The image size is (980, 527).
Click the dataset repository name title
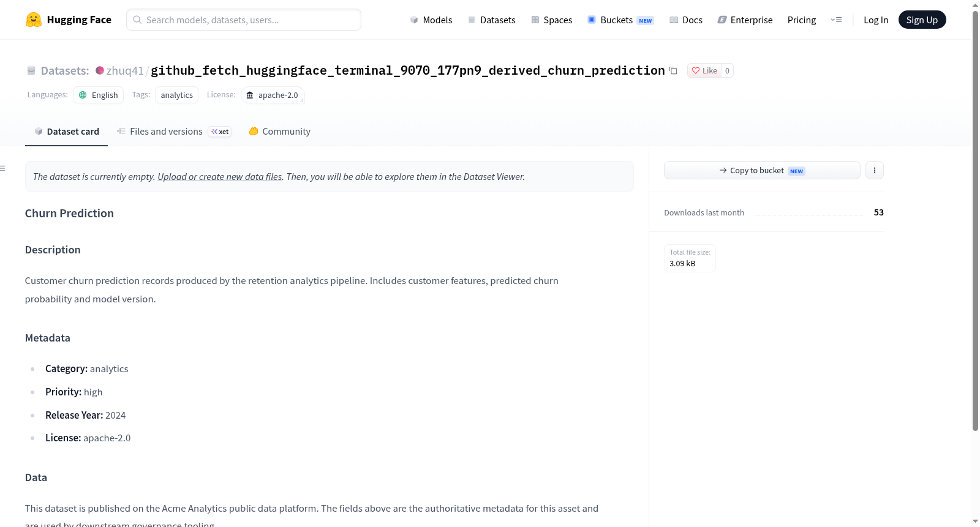click(408, 70)
